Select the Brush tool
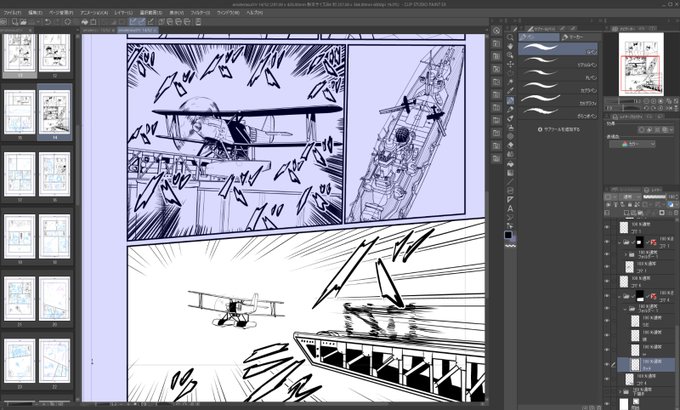Viewport: 680px width, 410px height. point(510,118)
